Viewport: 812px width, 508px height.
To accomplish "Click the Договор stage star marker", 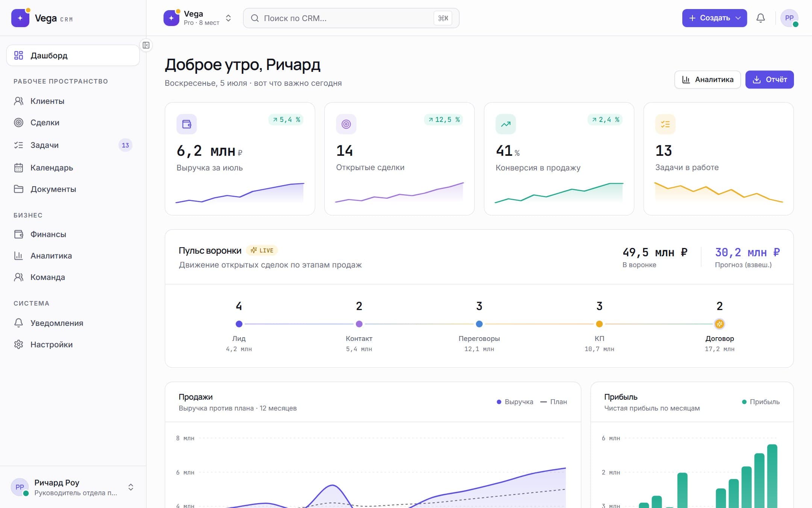I will pyautogui.click(x=719, y=324).
